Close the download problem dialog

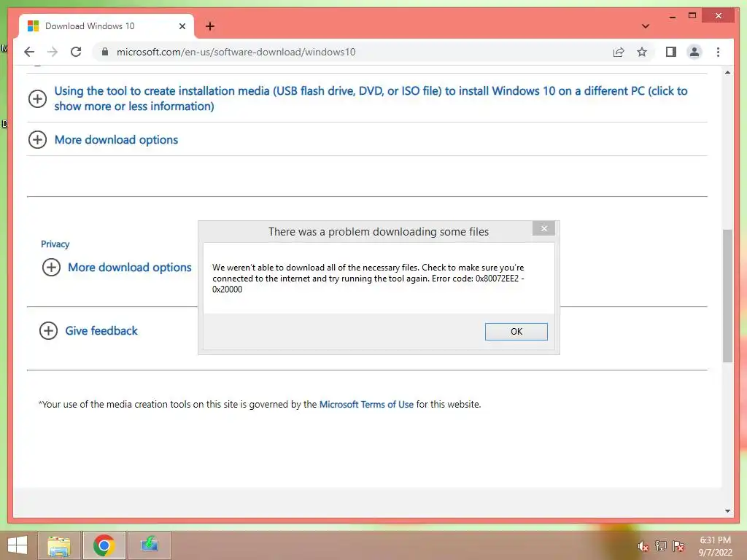pyautogui.click(x=543, y=228)
